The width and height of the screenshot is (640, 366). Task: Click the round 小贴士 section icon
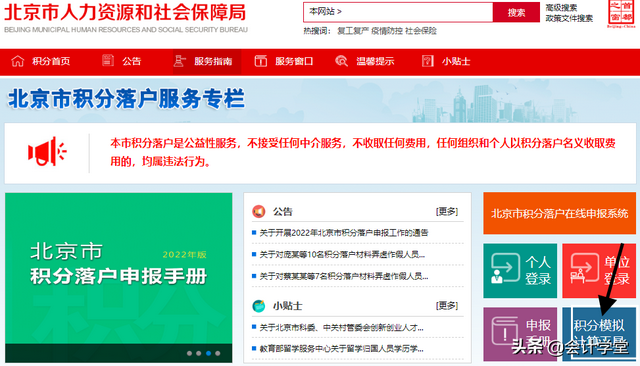(x=259, y=306)
